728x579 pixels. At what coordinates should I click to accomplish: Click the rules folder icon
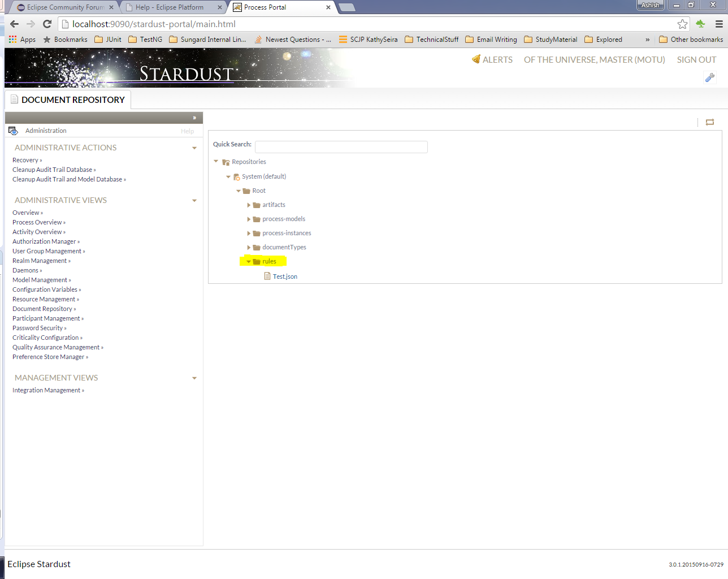(257, 262)
